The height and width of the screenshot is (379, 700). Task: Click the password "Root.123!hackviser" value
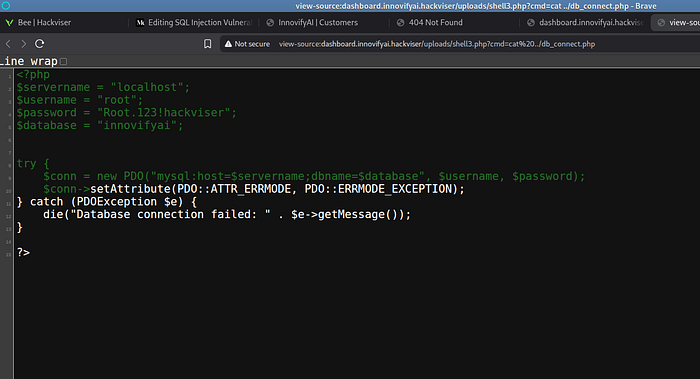pyautogui.click(x=163, y=112)
